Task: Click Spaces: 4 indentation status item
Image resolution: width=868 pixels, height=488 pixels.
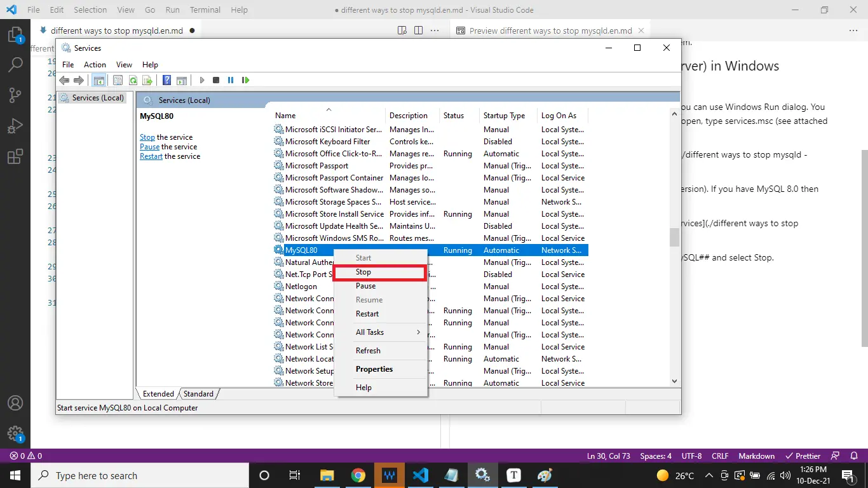Action: 655,456
